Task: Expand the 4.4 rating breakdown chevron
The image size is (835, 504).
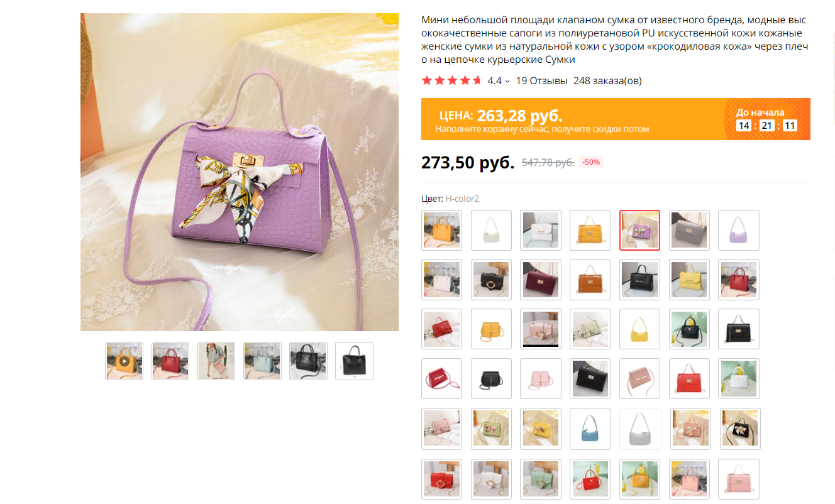Action: [507, 81]
